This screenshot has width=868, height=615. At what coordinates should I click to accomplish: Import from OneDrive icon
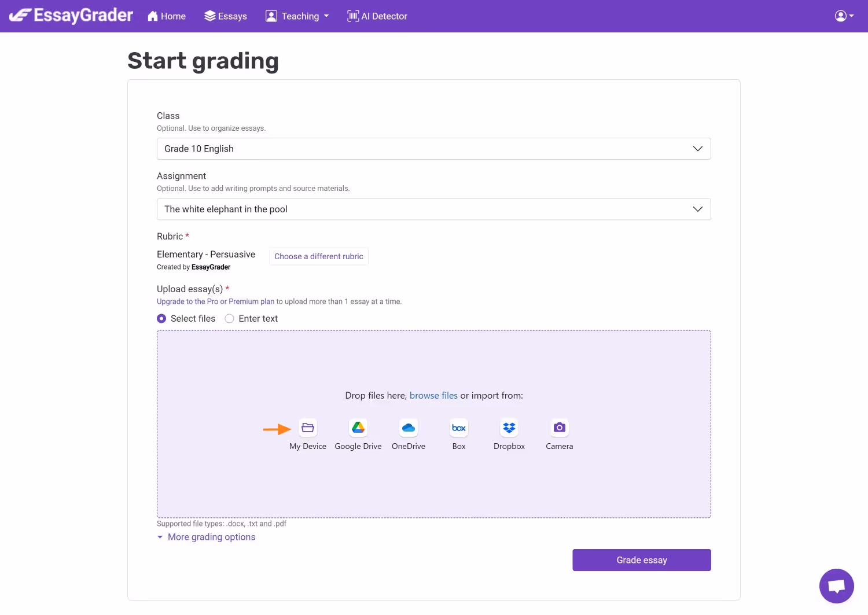(x=409, y=428)
